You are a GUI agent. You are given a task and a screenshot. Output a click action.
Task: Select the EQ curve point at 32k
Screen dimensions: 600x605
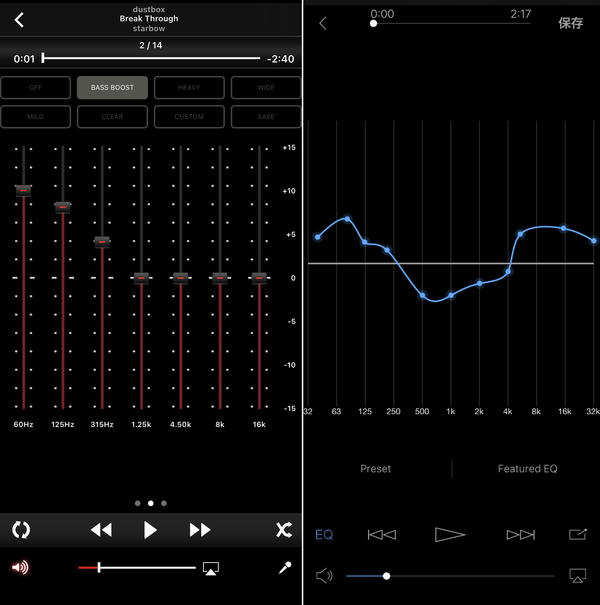click(594, 241)
